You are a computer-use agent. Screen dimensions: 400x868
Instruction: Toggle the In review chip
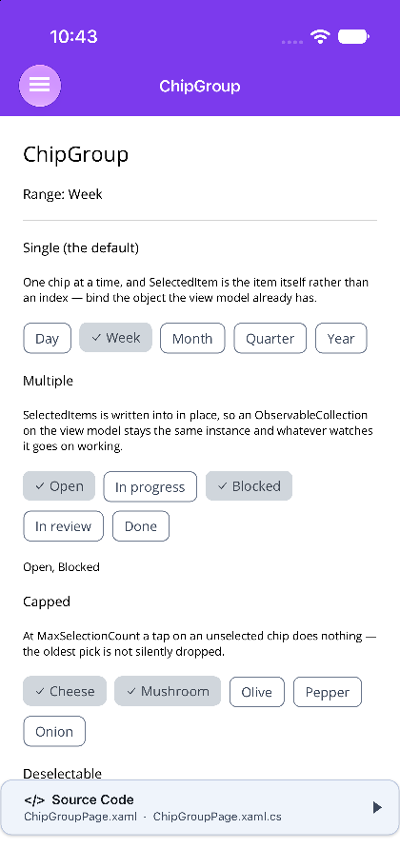point(63,526)
